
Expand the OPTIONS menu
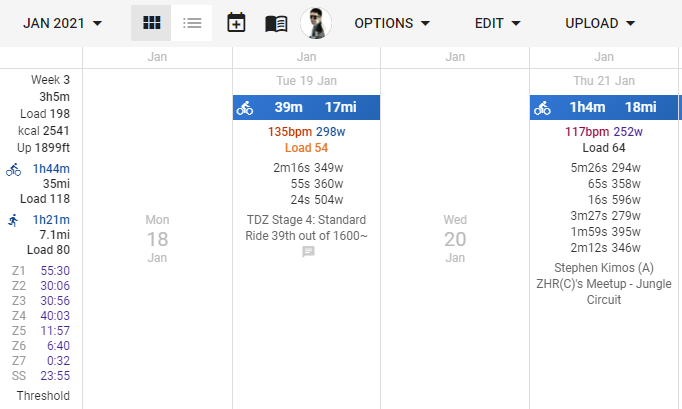[392, 22]
